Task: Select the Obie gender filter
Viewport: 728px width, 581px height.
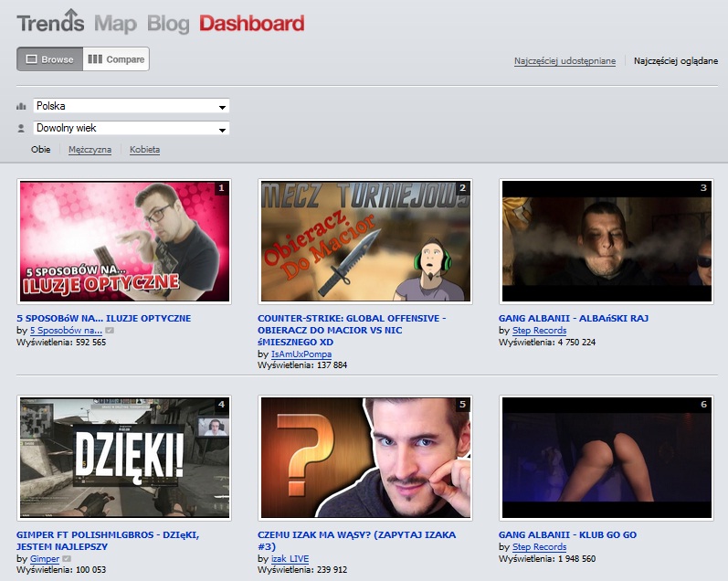Action: (41, 150)
